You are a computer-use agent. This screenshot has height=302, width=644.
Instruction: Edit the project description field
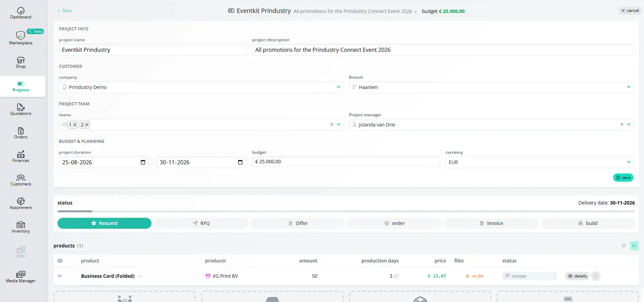tap(442, 50)
